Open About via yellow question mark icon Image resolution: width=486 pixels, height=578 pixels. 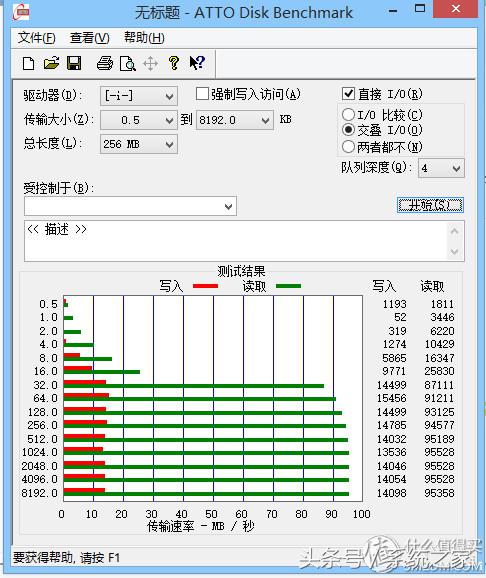pos(174,63)
